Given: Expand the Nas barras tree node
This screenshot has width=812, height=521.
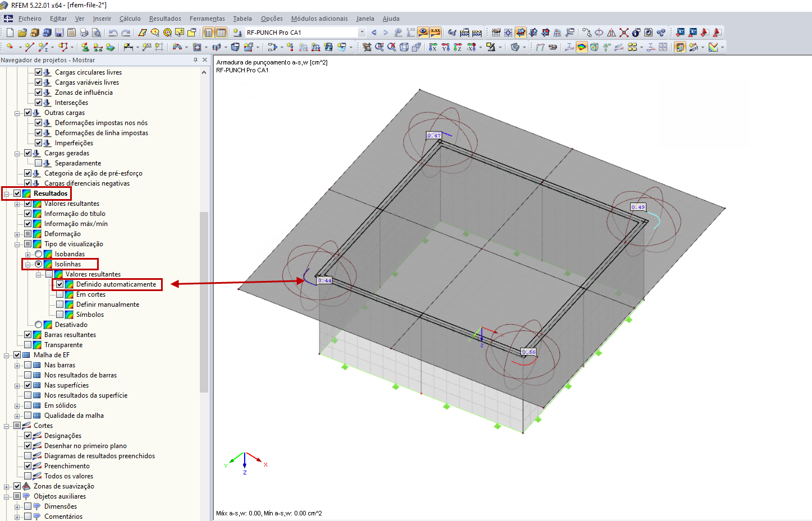Looking at the screenshot, I should (x=17, y=365).
